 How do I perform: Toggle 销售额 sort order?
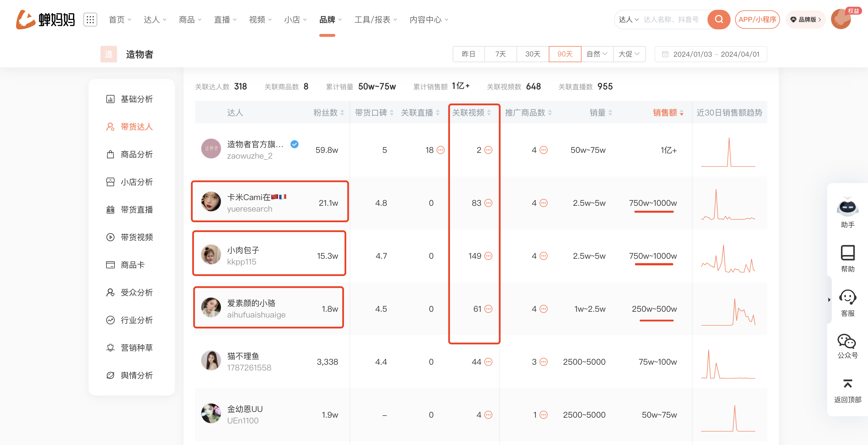[682, 113]
